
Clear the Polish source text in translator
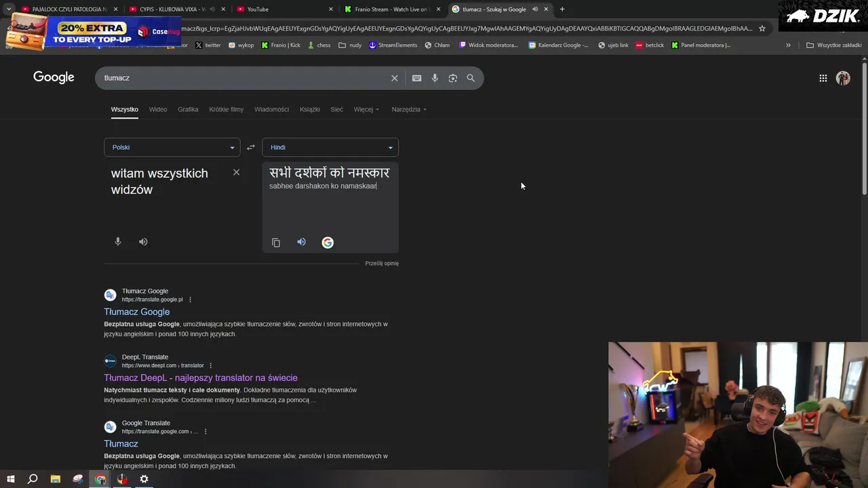coord(236,172)
